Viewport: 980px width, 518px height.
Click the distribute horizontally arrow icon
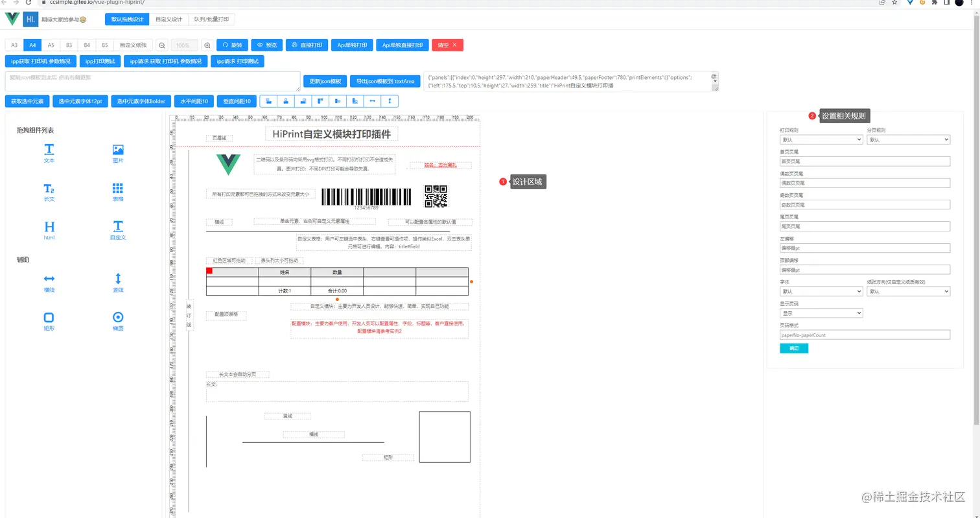[x=372, y=101]
